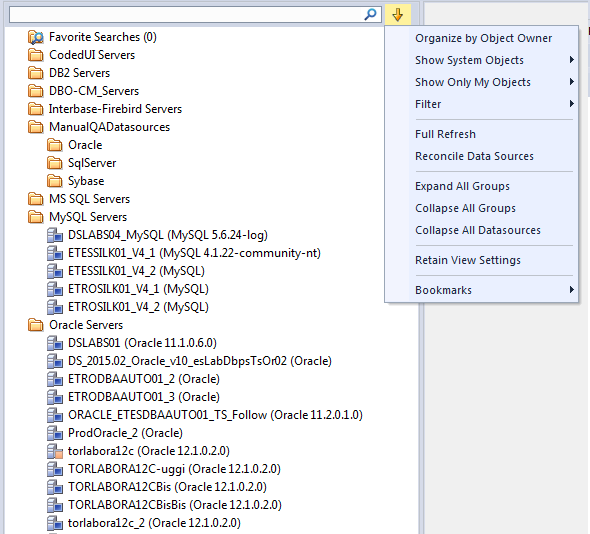Click the Show Only My Objects arrow

tap(572, 81)
